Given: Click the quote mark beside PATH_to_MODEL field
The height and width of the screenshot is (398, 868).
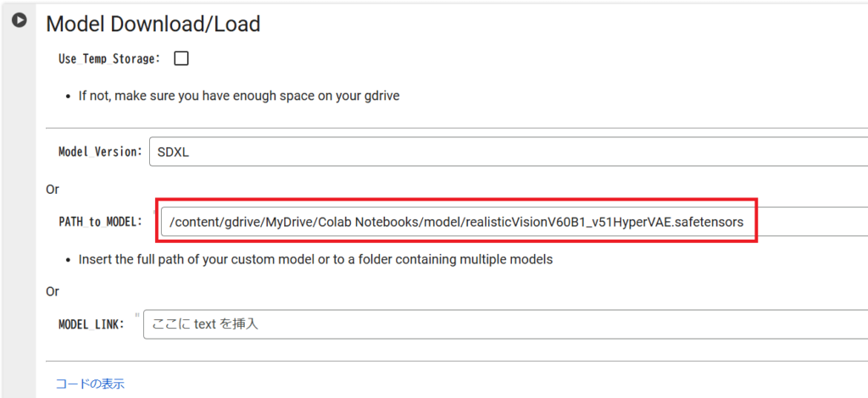Looking at the screenshot, I should pos(155,213).
